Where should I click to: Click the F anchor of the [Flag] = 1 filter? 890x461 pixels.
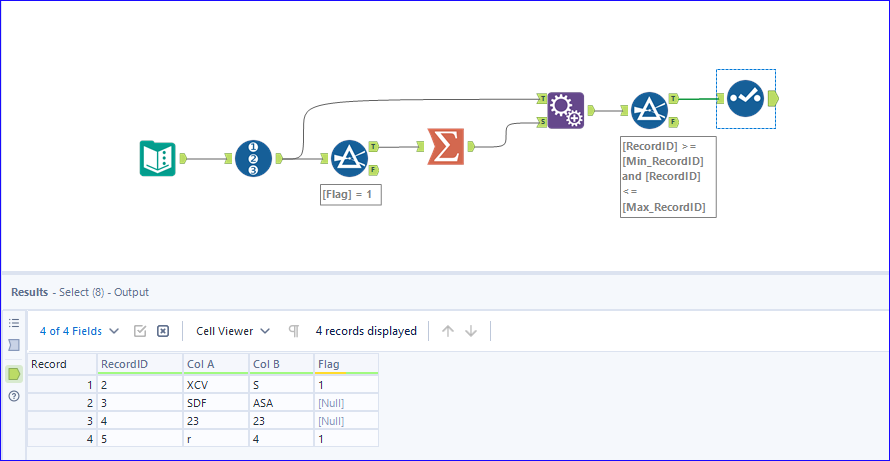click(373, 170)
